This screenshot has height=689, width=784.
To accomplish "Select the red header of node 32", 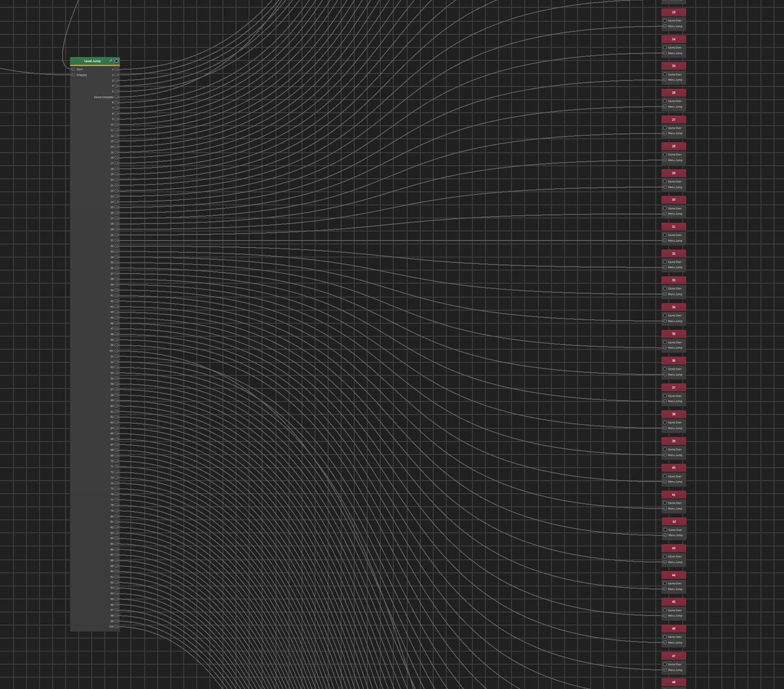I will pos(674,253).
